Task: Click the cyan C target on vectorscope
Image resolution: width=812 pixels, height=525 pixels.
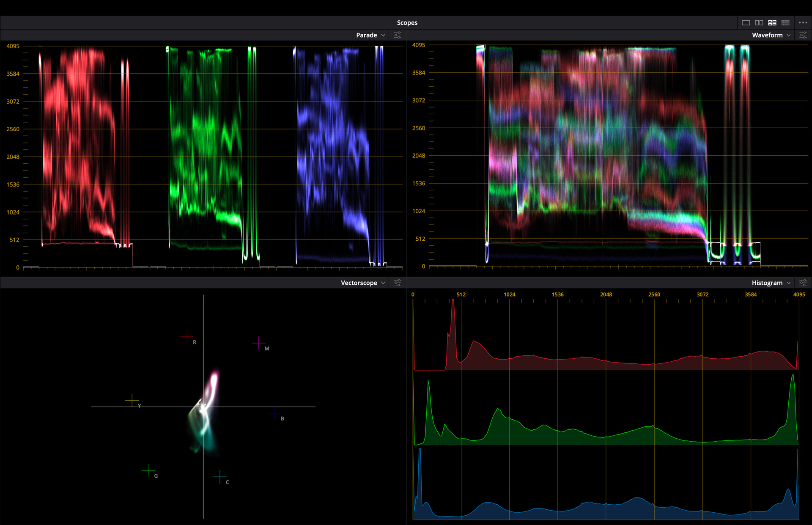Action: (220, 477)
